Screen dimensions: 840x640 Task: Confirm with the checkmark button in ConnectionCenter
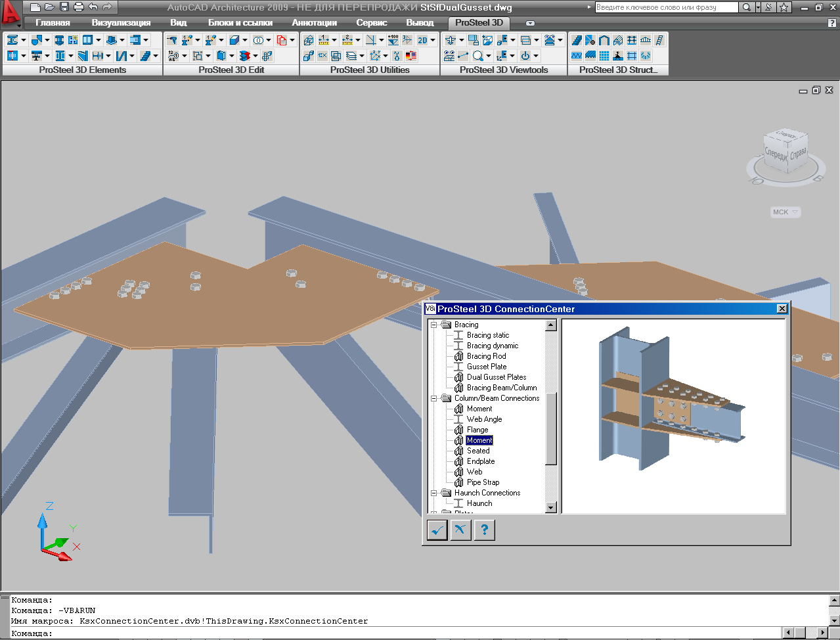[437, 530]
